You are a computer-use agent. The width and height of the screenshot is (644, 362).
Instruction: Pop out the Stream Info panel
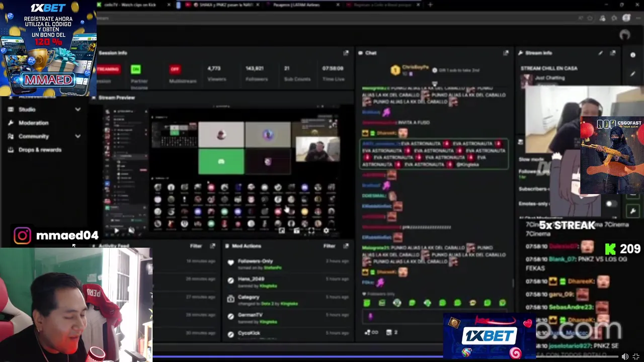(613, 53)
